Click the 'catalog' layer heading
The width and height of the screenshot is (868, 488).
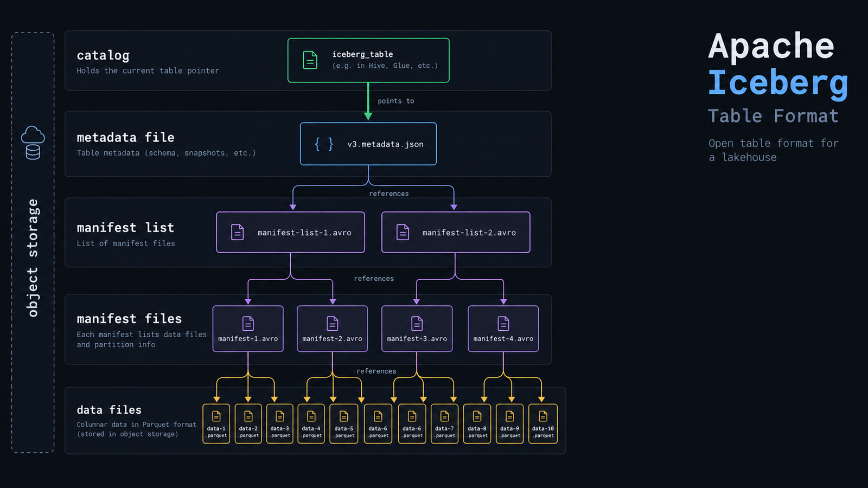click(103, 55)
